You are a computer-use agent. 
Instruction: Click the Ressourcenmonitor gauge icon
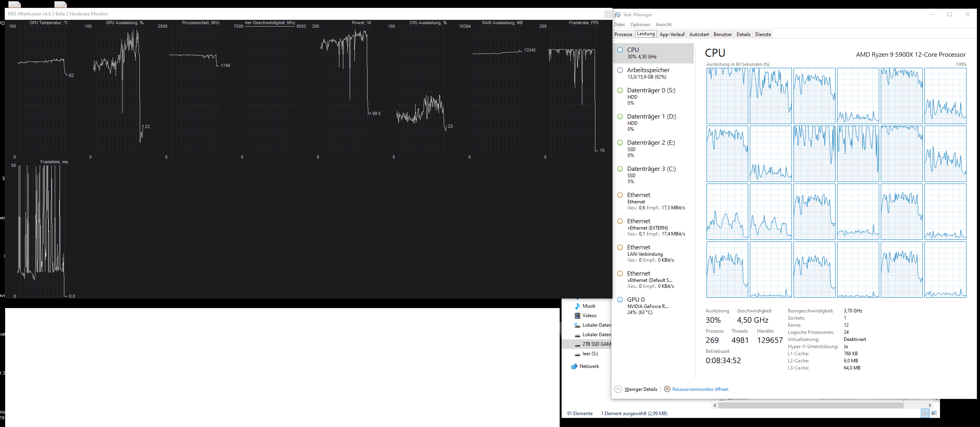(x=667, y=389)
